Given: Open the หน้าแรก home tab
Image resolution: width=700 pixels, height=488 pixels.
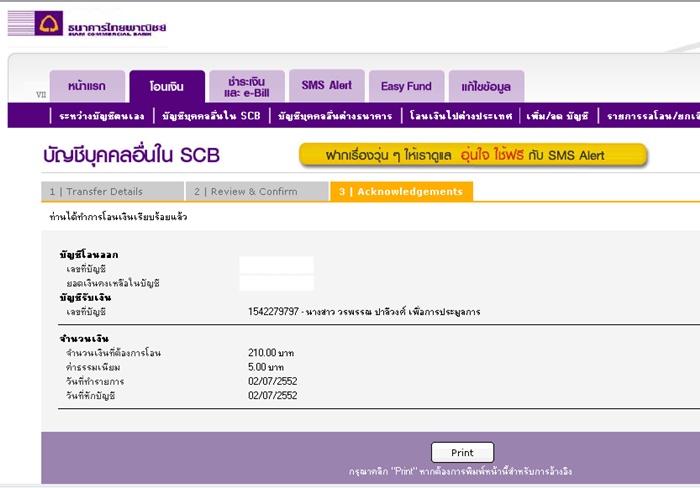Looking at the screenshot, I should pos(88,86).
